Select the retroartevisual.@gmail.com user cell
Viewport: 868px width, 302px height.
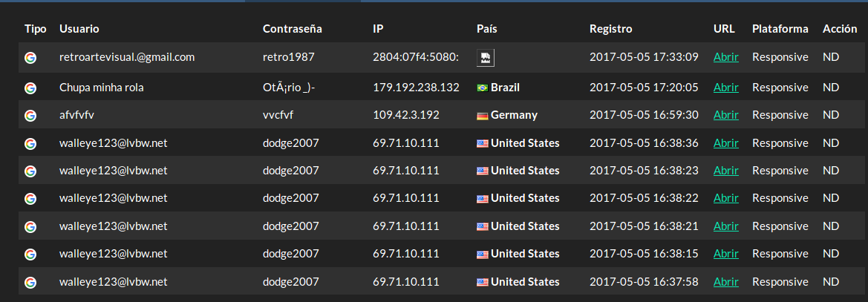(x=127, y=57)
